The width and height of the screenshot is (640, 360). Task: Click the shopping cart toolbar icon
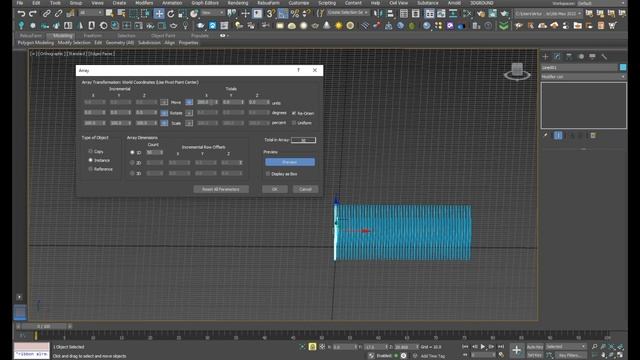(x=612, y=26)
